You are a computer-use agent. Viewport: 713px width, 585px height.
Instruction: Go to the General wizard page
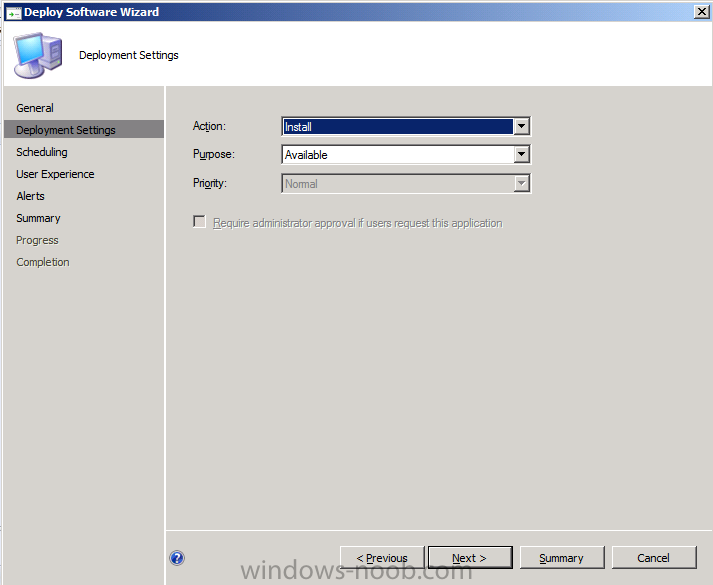coord(35,108)
